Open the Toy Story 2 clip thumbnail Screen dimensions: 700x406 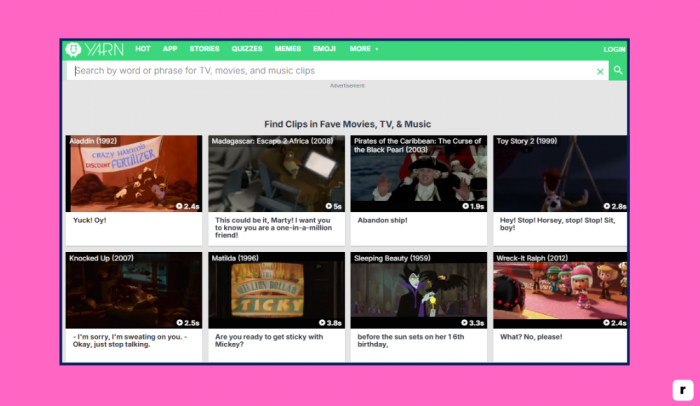560,174
